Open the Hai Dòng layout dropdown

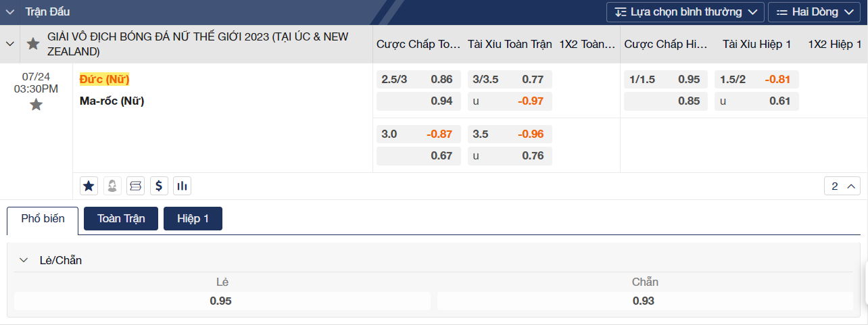(817, 12)
